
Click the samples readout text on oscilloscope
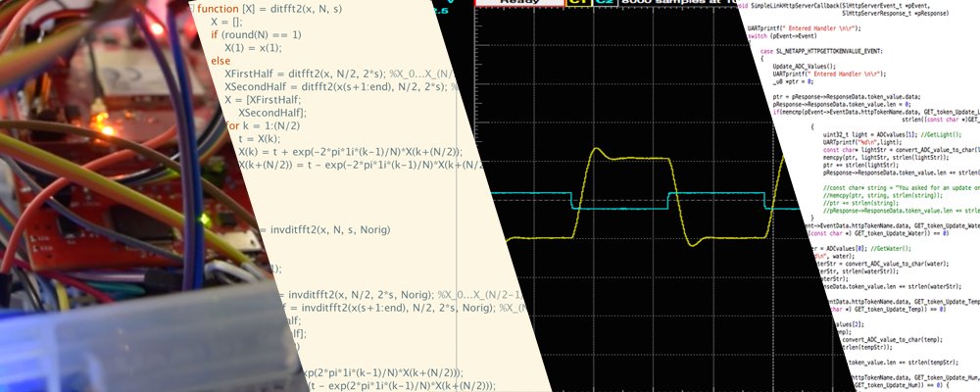(680, 2)
